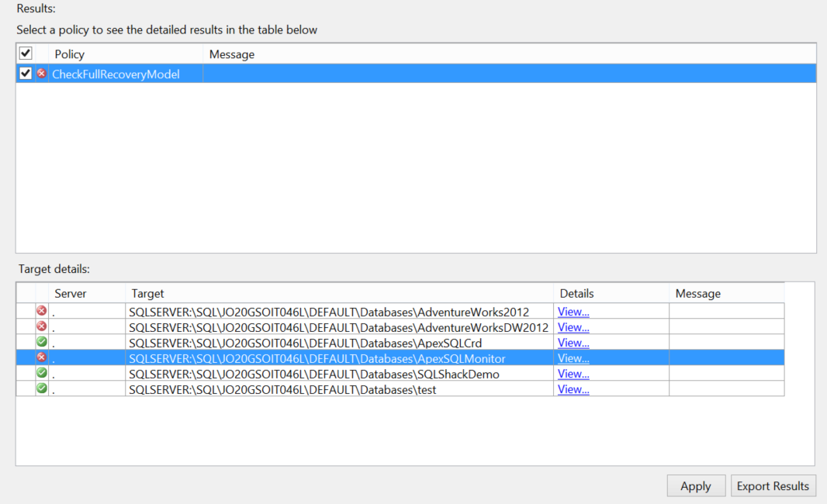The height and width of the screenshot is (504, 827).
Task: Select the ApexSQLCrd target path
Action: coord(306,343)
